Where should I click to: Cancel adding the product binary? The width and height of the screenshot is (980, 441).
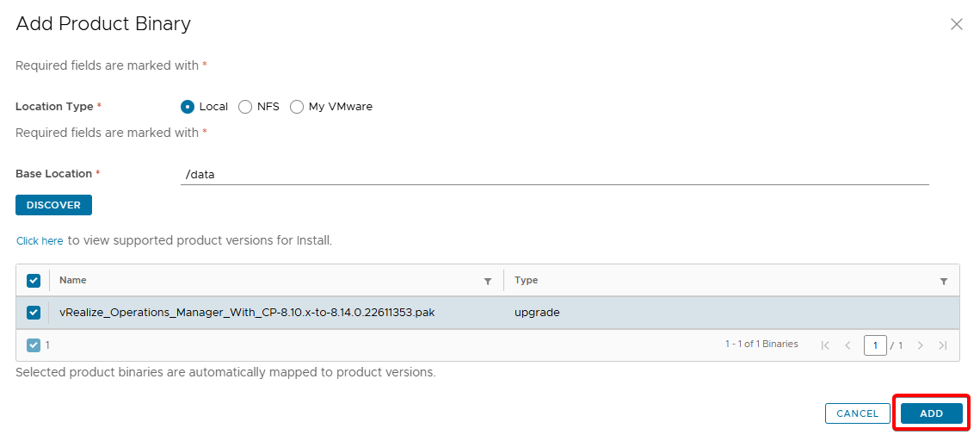click(x=857, y=413)
